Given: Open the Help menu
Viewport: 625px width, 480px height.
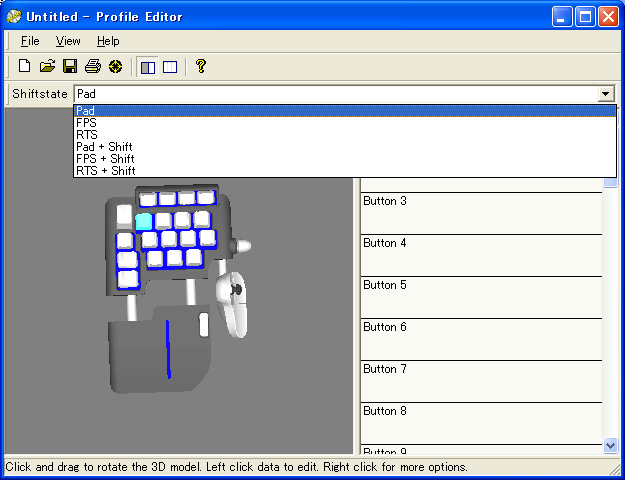Looking at the screenshot, I should [x=108, y=41].
